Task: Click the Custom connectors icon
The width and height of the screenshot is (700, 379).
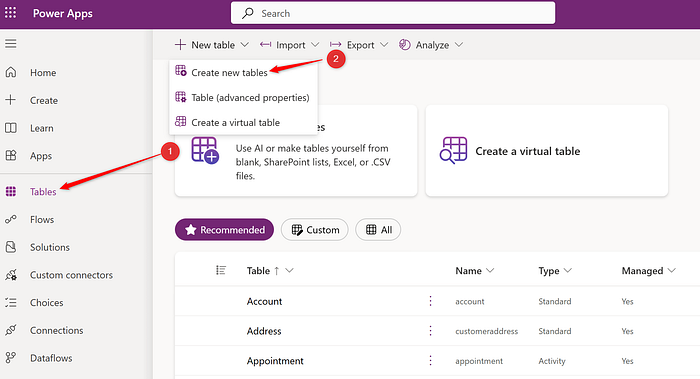Action: [x=11, y=275]
